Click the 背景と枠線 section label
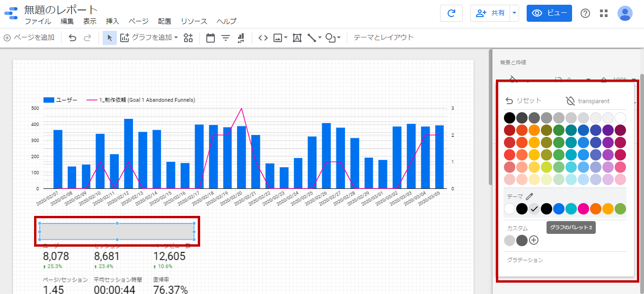This screenshot has width=644, height=294. coord(513,62)
